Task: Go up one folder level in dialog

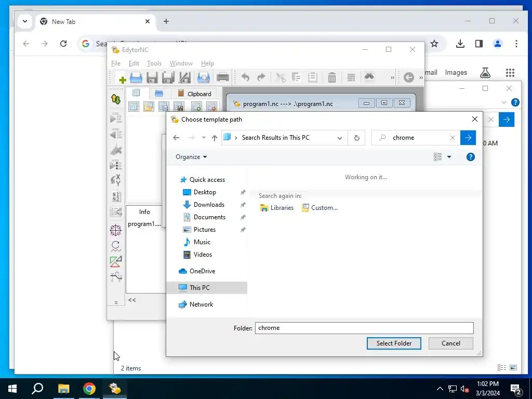Action: tap(214, 138)
